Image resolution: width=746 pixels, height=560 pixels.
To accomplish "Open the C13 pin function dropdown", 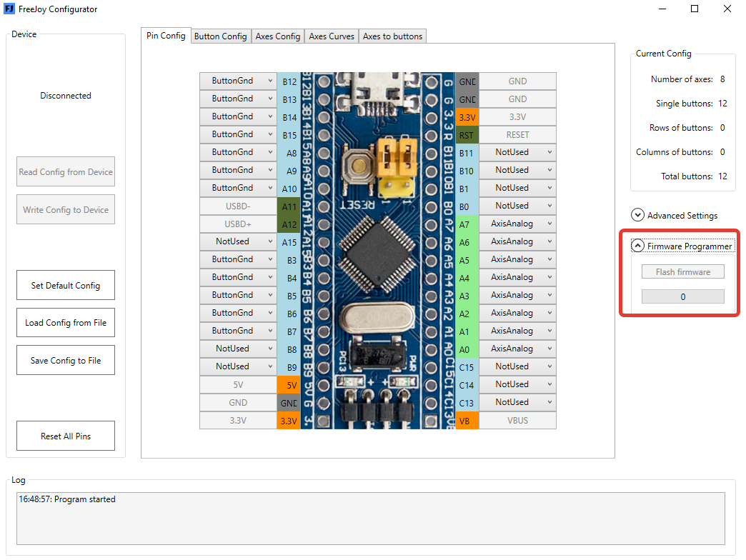I will pos(517,402).
